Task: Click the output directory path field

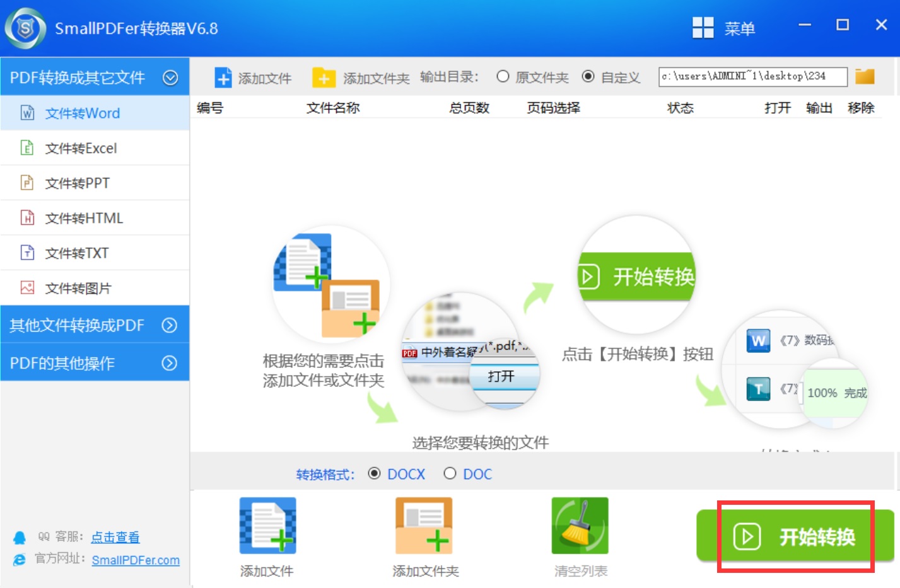Action: click(x=752, y=76)
